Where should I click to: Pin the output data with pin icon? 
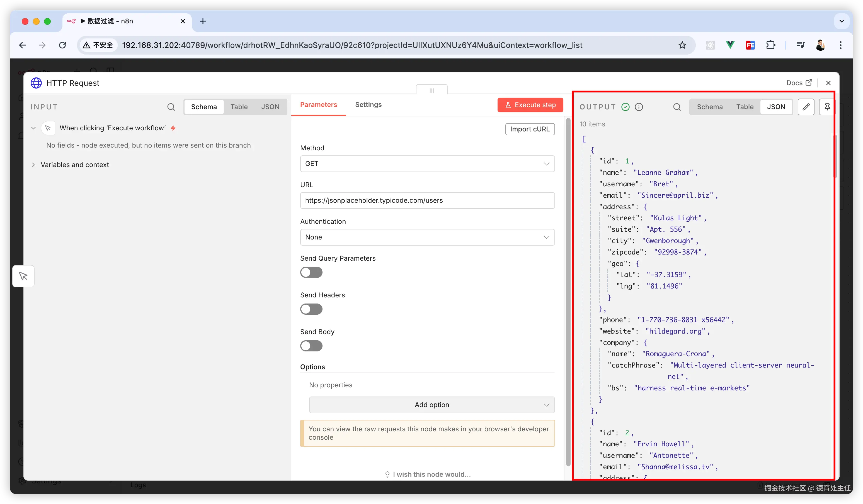click(x=827, y=107)
